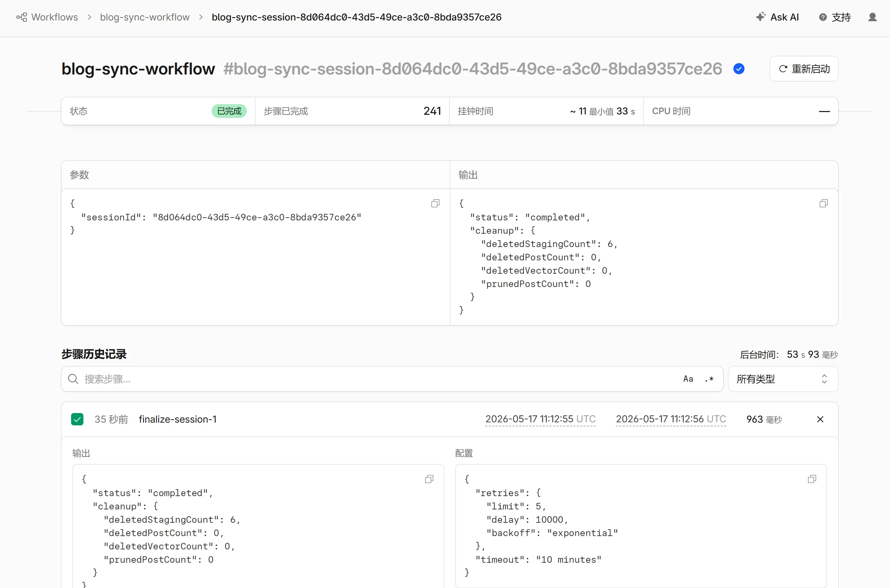Open Ask AI assistant

click(777, 17)
